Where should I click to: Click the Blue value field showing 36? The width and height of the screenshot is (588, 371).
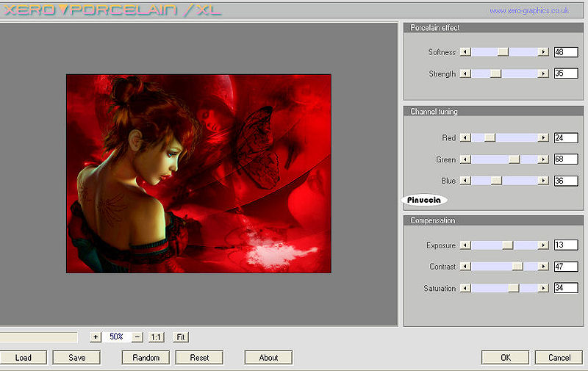click(x=566, y=181)
